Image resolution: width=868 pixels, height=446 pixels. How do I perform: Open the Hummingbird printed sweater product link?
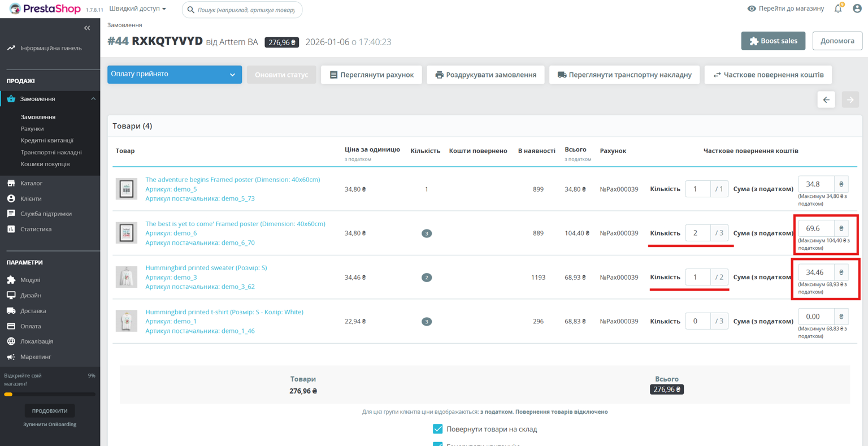coord(206,268)
